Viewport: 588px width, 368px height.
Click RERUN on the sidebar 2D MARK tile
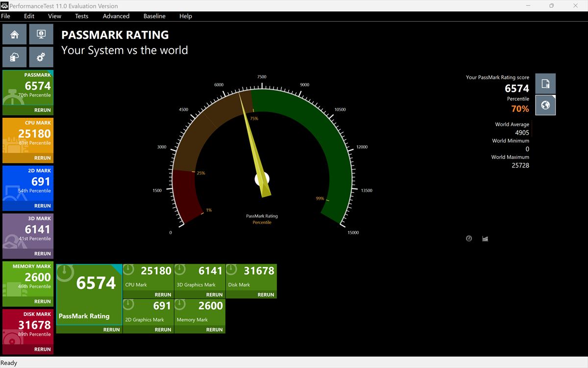click(x=43, y=206)
